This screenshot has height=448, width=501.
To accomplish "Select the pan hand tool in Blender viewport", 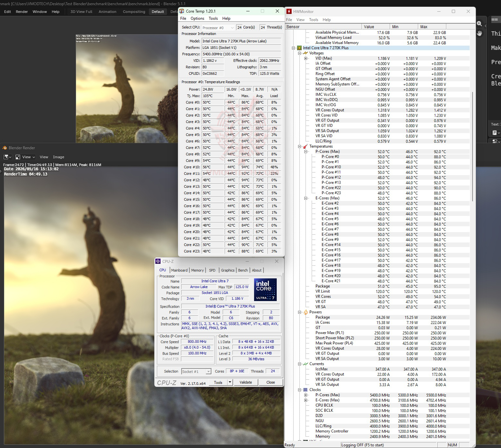I will tap(479, 33).
